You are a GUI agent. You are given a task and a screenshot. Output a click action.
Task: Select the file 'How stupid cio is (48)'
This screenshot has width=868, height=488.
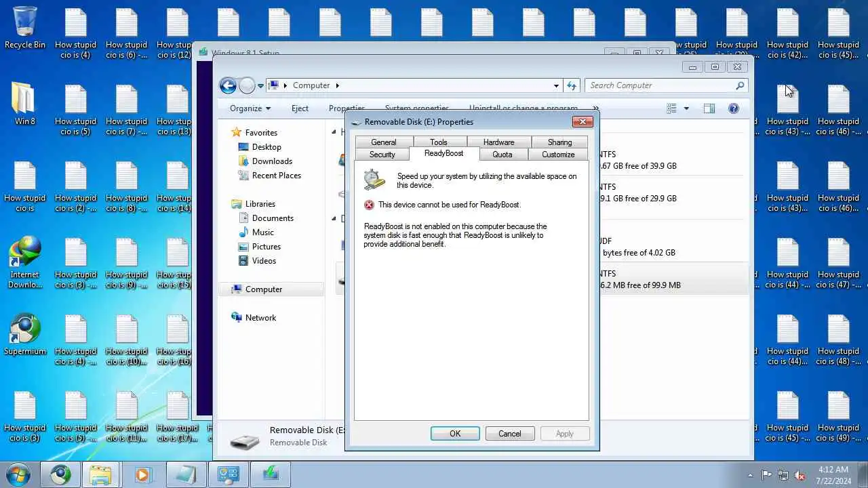[839, 340]
